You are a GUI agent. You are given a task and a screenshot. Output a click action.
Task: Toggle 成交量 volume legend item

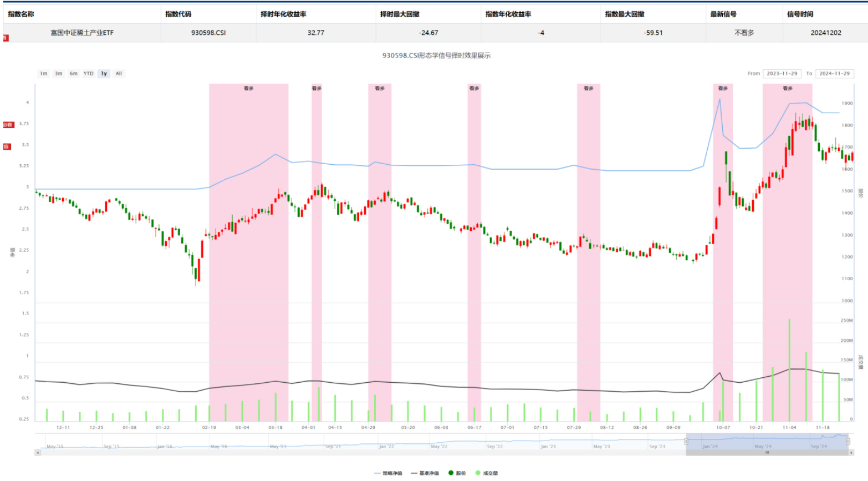[x=487, y=473]
